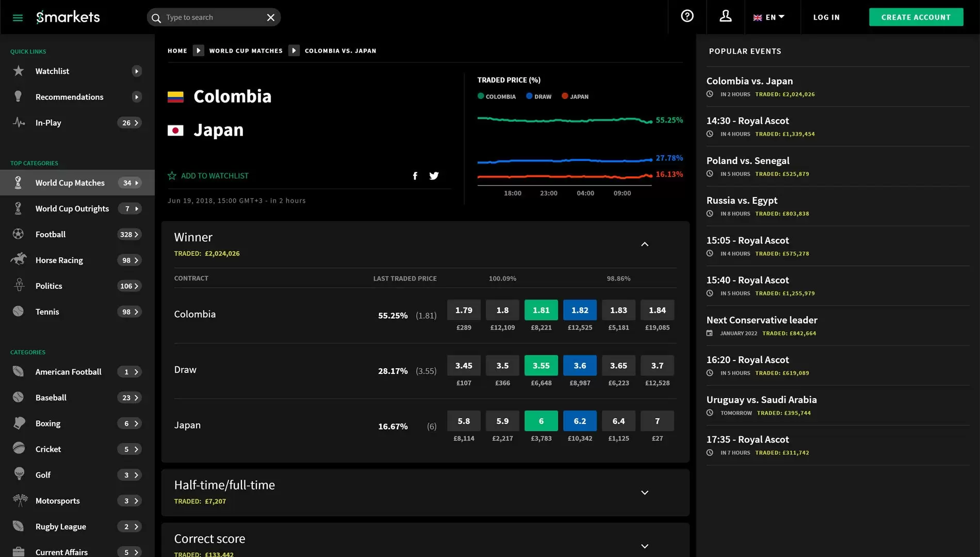The width and height of the screenshot is (980, 557).
Task: Click the Golf ball icon
Action: [x=19, y=473]
